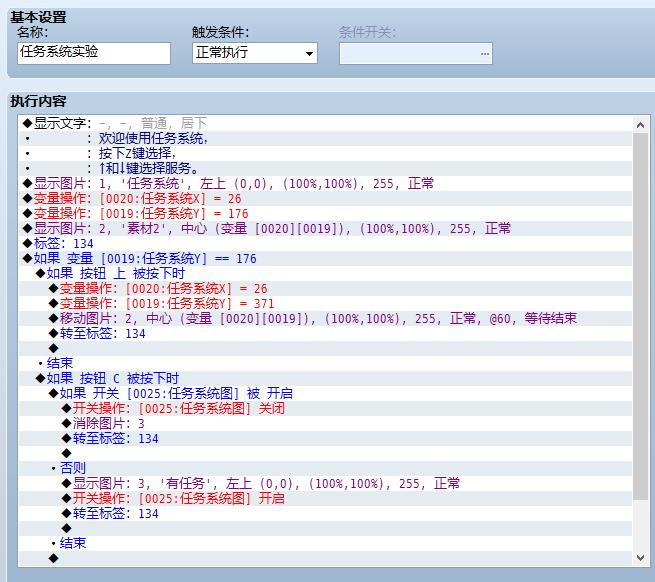Click the name field '任务系统实验'

point(94,53)
